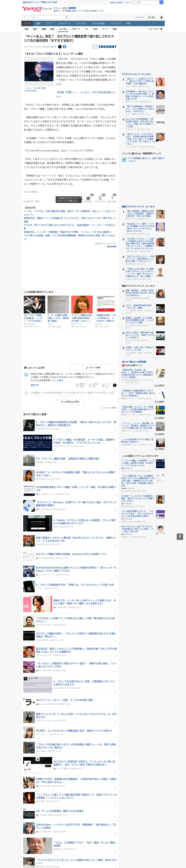Click the Yahoo! JAPAN News logo

click(37, 9)
